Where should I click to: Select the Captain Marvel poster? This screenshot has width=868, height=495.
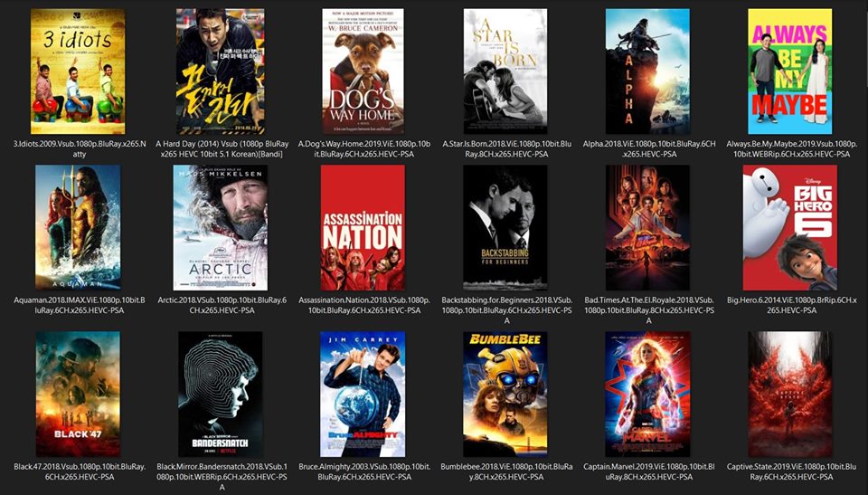[x=647, y=395]
